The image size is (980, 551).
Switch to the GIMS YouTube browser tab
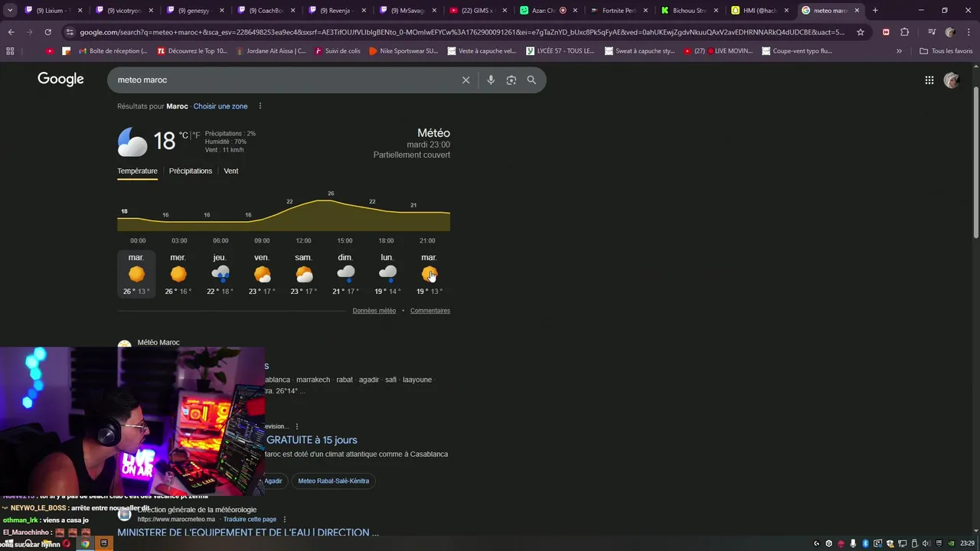[x=479, y=11]
